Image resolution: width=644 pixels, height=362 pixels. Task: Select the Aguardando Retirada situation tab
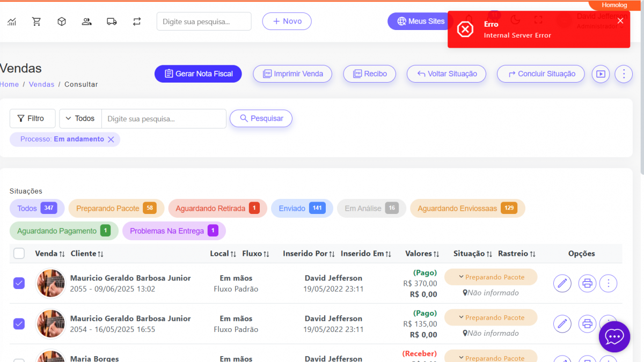[x=217, y=209]
